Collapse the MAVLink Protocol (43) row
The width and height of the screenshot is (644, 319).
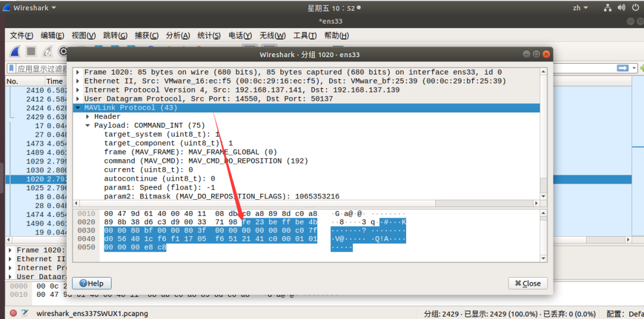[x=78, y=108]
